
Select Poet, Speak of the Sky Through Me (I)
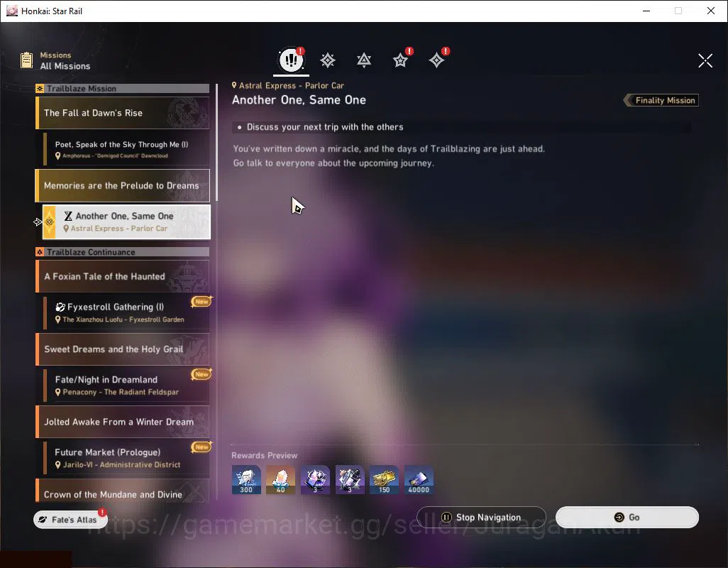tap(126, 149)
